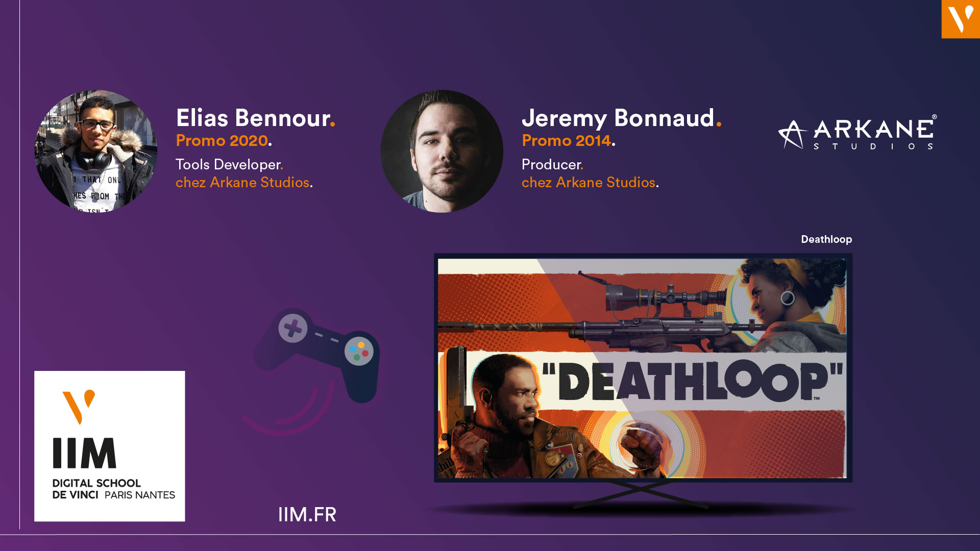Click chez Arkane Studios under Producer
Viewport: 980px width, 551px height.
tap(590, 182)
